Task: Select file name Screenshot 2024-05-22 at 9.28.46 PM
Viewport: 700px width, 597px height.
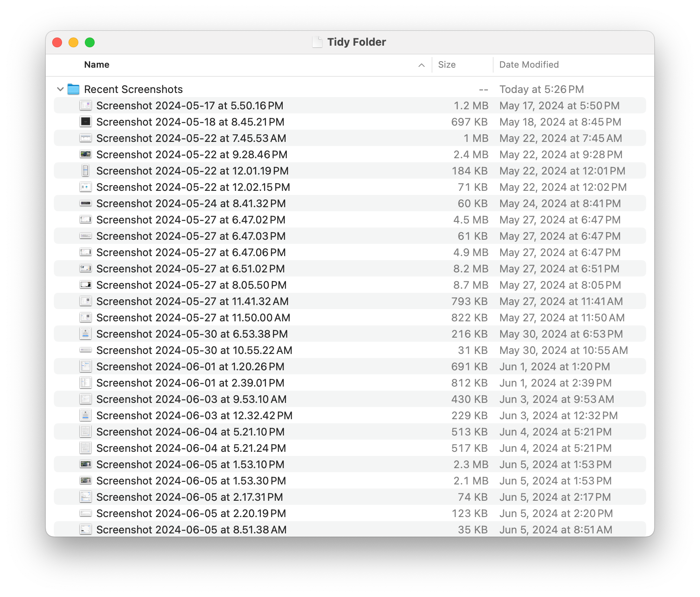Action: (x=192, y=155)
